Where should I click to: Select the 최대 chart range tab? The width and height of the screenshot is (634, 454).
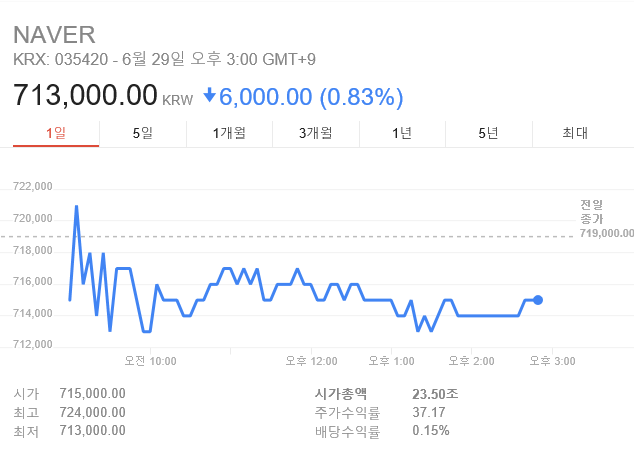pos(575,133)
